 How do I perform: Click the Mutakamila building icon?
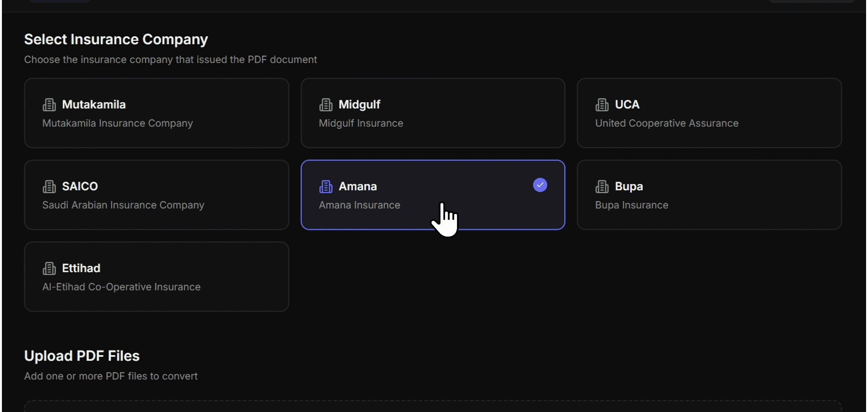click(49, 104)
